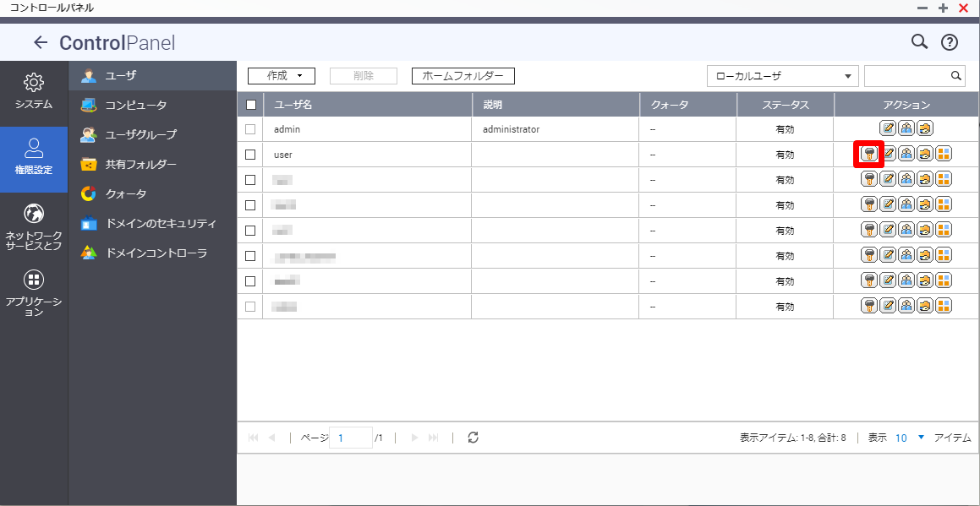
Task: Change password for the 'user' account
Action: pos(868,154)
